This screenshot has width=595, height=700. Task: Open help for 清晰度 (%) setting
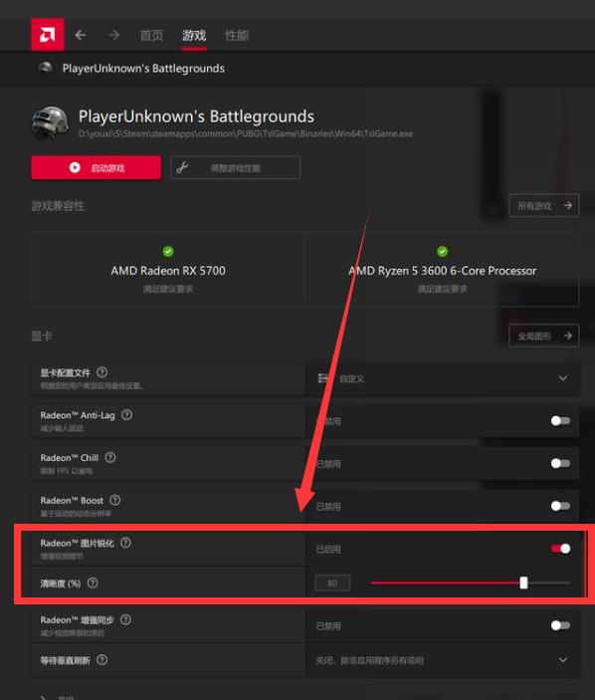[x=93, y=583]
